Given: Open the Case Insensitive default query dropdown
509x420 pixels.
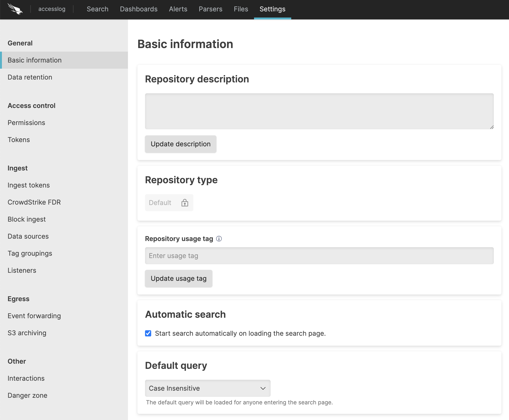Looking at the screenshot, I should [x=208, y=388].
